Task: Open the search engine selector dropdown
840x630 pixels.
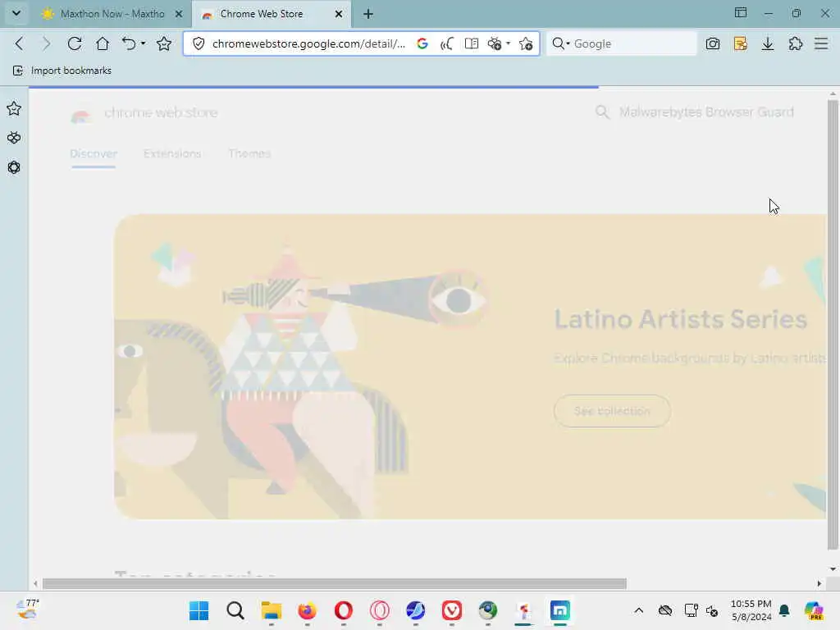Action: click(x=561, y=43)
